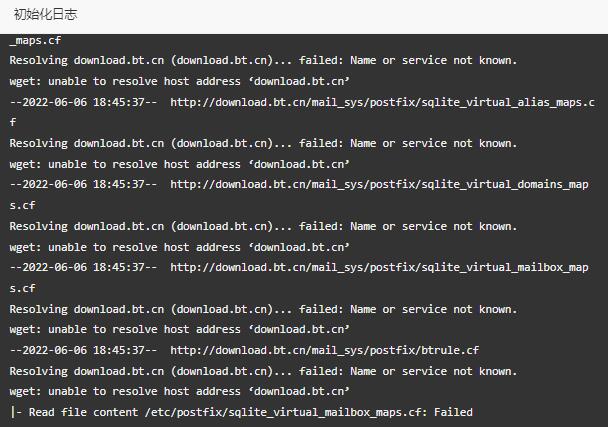The height and width of the screenshot is (427, 608).
Task: Click Resolving line below the btrule.cf URL
Action: coord(263,371)
